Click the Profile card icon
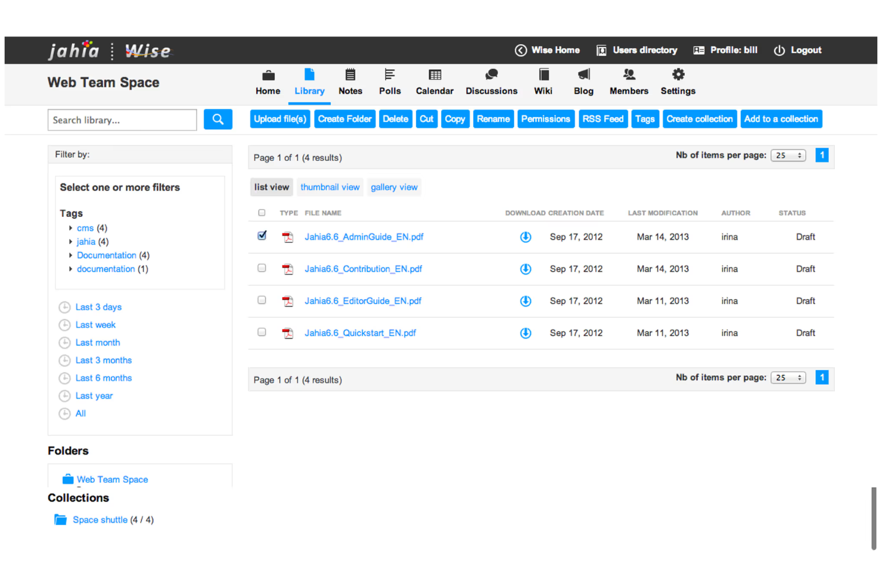This screenshot has height=588, width=882. (x=699, y=51)
